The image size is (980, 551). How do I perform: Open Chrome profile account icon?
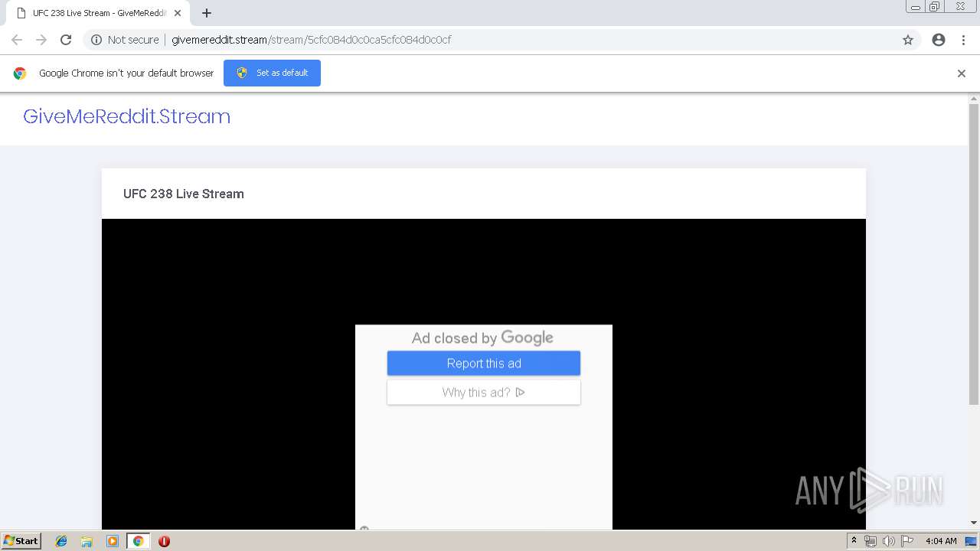pyautogui.click(x=939, y=40)
